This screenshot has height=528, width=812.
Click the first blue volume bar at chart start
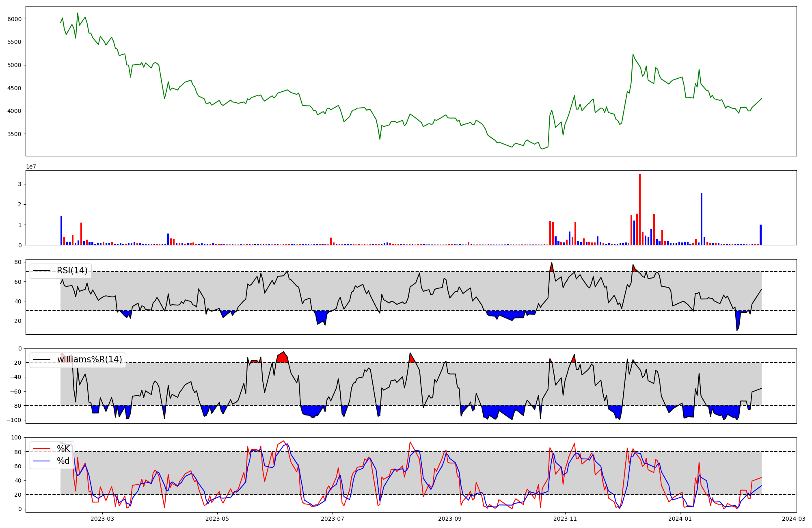click(61, 230)
